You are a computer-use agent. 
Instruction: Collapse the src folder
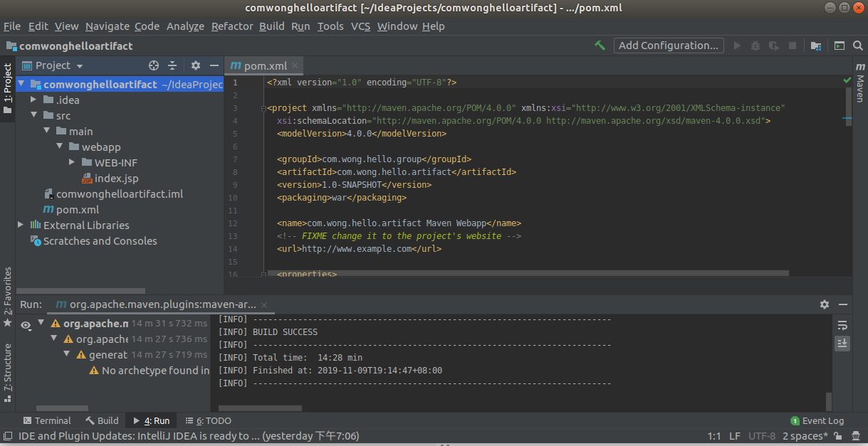(33, 115)
